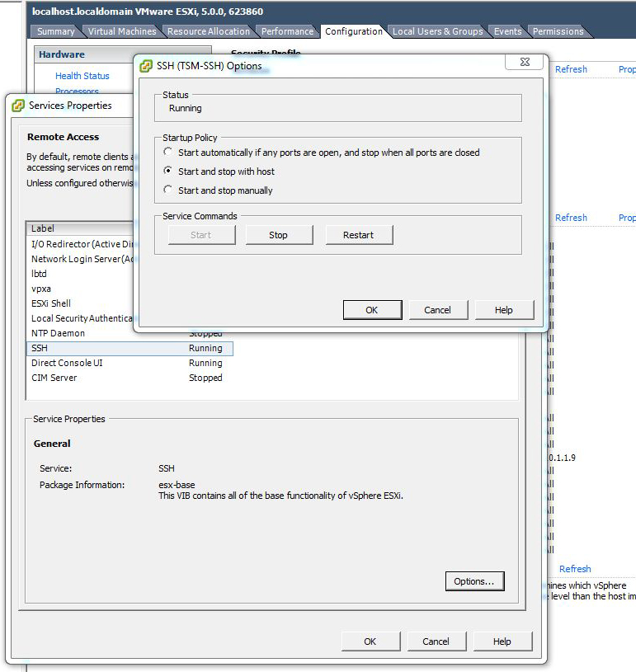Select the SSH service row
This screenshot has width=636, height=672.
tap(130, 349)
